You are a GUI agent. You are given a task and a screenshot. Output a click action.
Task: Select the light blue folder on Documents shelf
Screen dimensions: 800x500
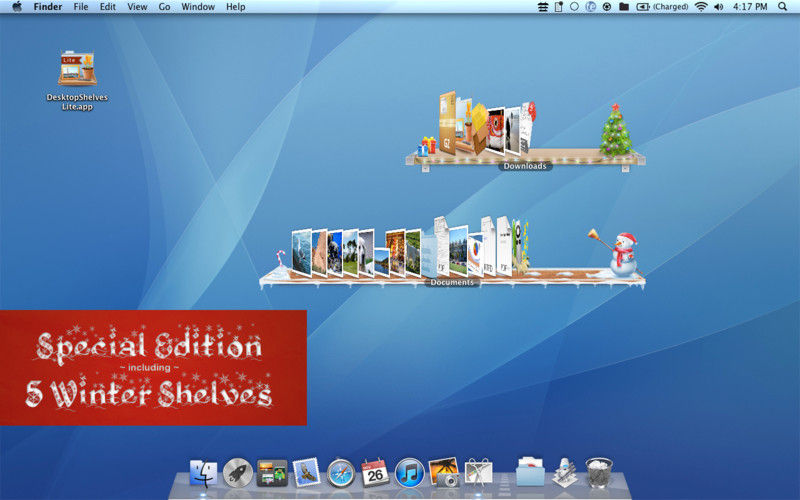[429, 254]
